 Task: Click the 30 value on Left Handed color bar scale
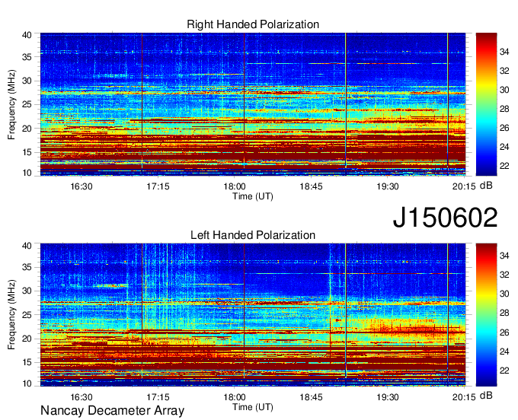click(x=504, y=294)
